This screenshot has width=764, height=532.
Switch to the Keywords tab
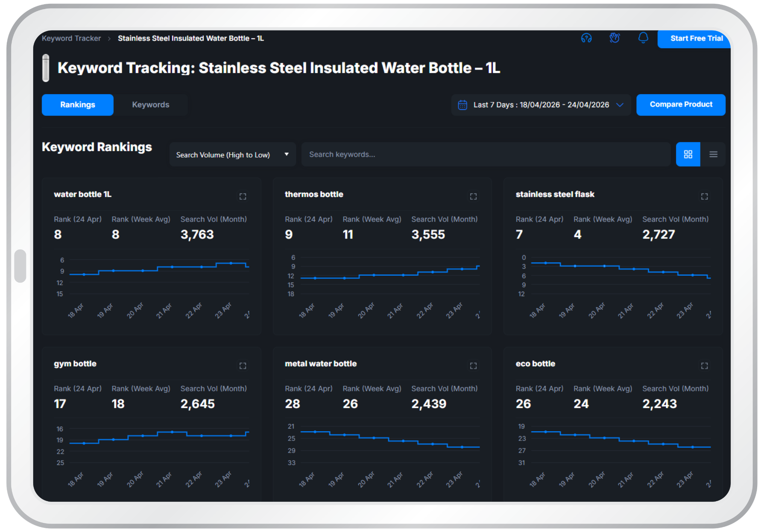(150, 105)
